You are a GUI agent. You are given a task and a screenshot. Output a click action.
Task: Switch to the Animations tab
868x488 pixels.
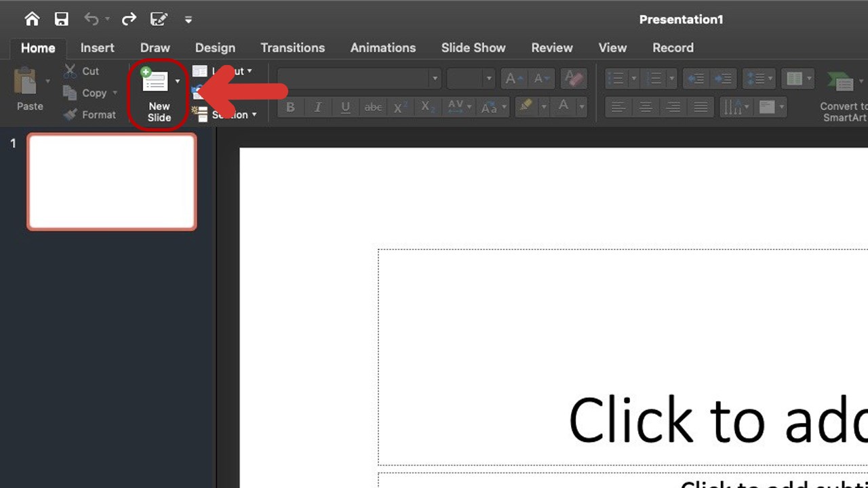pos(382,47)
